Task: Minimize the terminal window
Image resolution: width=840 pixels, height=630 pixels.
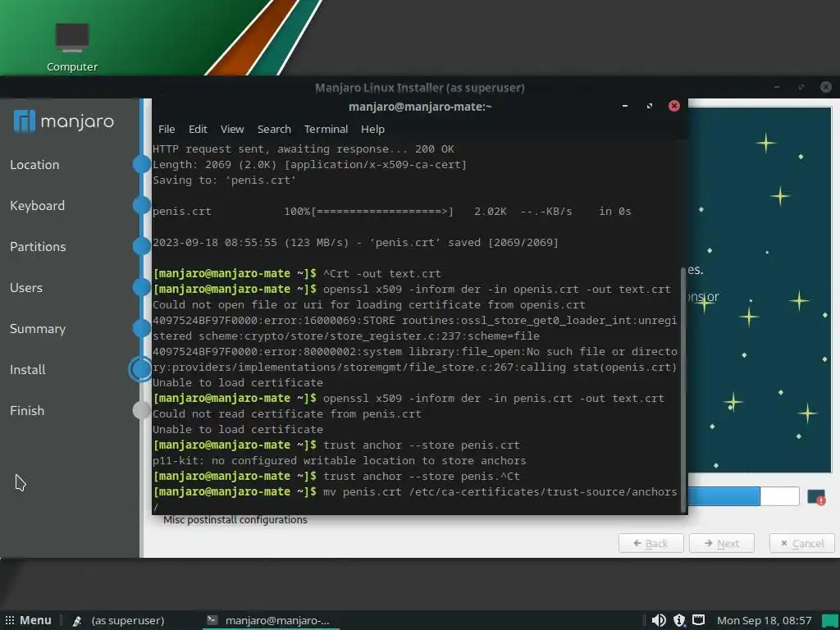Action: coord(624,106)
